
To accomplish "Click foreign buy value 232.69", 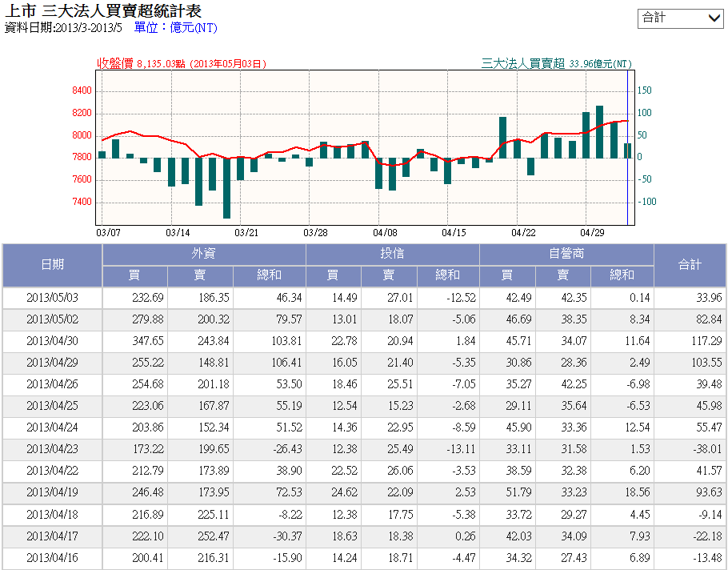I will coord(148,298).
